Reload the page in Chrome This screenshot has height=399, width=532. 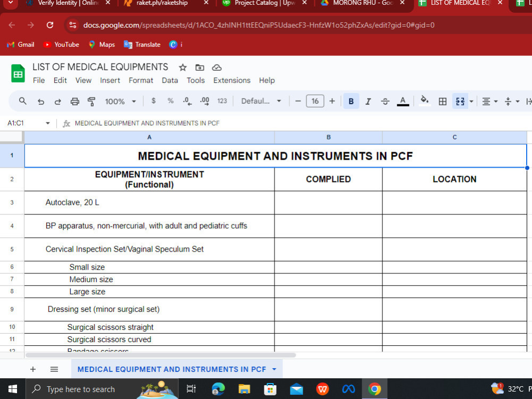pyautogui.click(x=50, y=25)
